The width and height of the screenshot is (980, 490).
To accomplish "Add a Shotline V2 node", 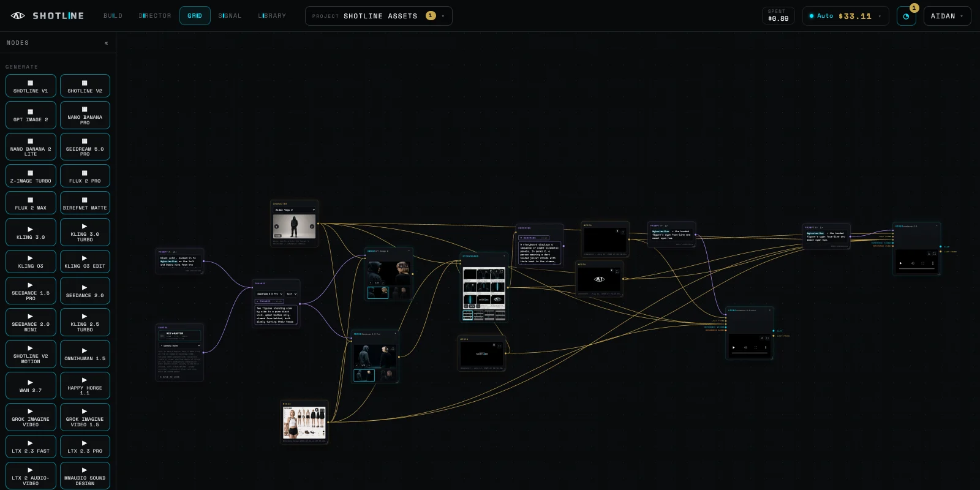I will 85,86.
